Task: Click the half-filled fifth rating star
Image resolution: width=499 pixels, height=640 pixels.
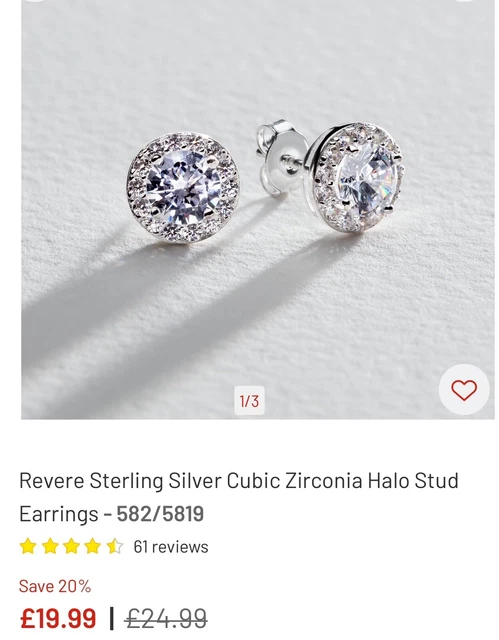Action: [115, 546]
